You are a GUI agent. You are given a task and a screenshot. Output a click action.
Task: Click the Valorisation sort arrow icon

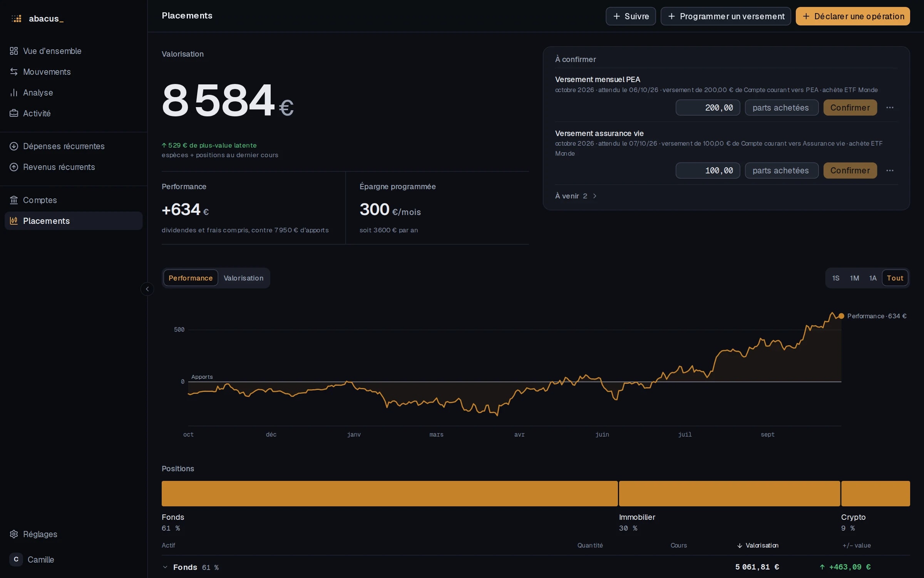click(x=740, y=546)
